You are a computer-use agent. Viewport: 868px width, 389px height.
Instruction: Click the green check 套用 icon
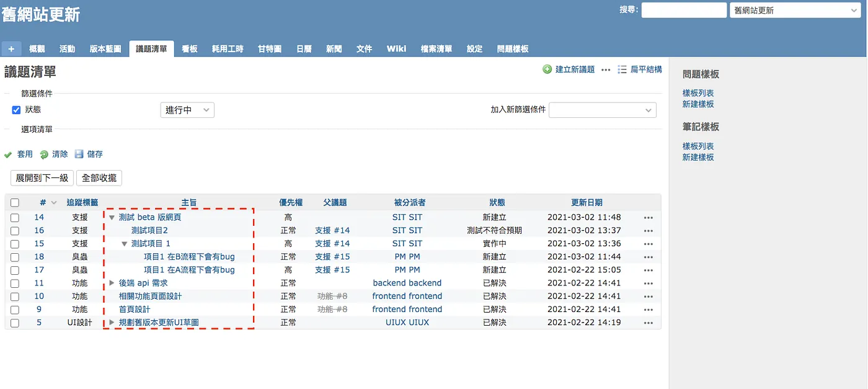[8, 154]
